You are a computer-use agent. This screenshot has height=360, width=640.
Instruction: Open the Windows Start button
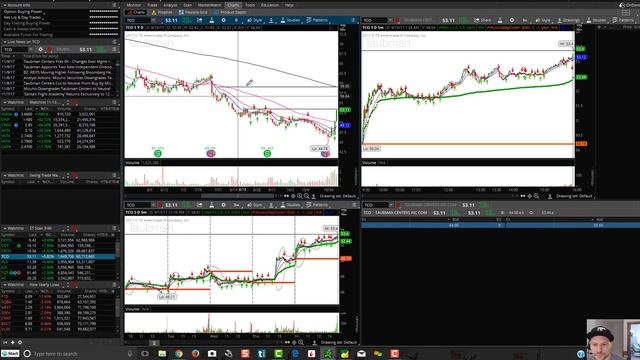click(10, 354)
